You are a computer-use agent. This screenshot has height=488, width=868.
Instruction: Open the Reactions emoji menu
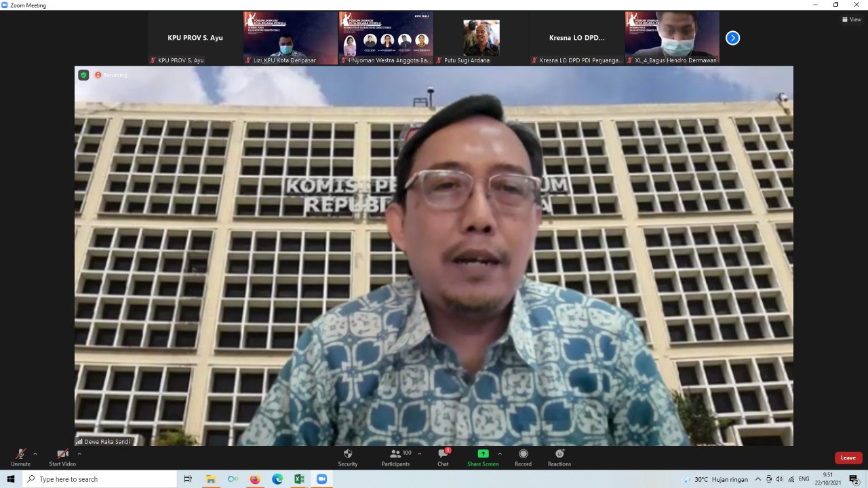pyautogui.click(x=559, y=454)
